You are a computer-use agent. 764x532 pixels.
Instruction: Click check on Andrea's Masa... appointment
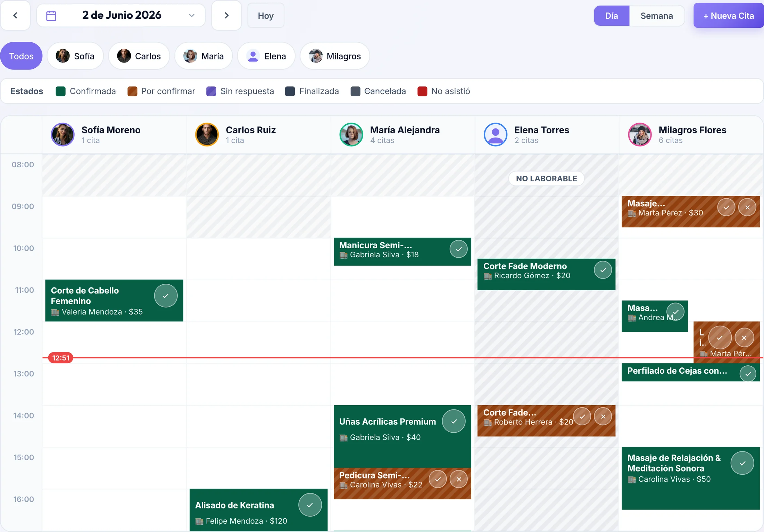click(675, 311)
